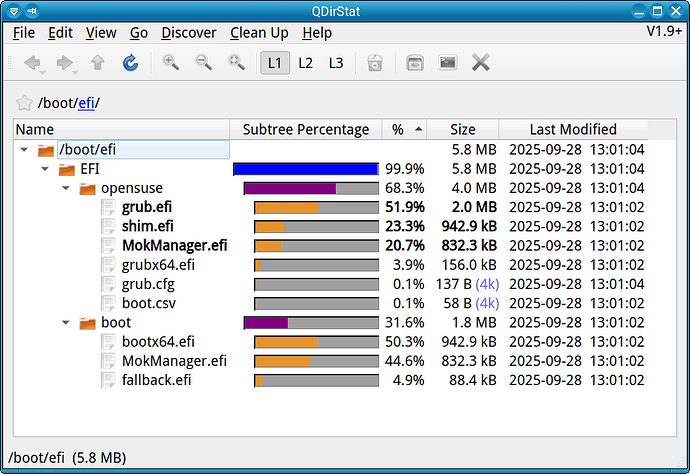
Task: Click the treemap Zoom In icon
Action: pyautogui.click(x=171, y=63)
